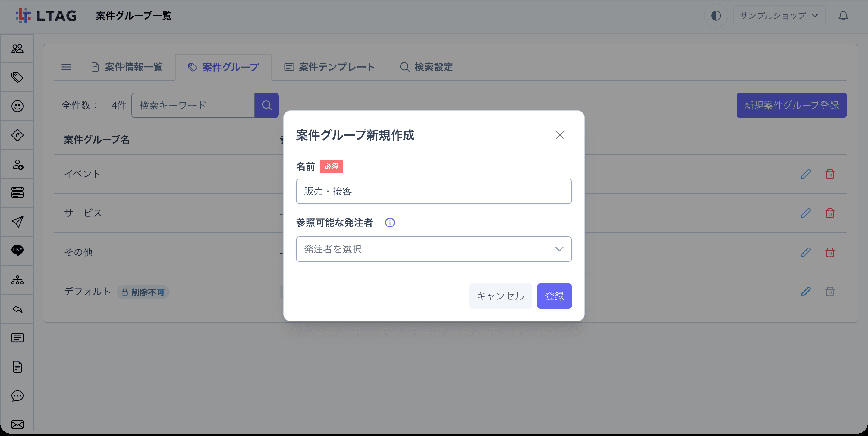Viewport: 868px width, 436px height.
Task: Toggle the hamburger menu icon in tab bar
Action: point(66,67)
